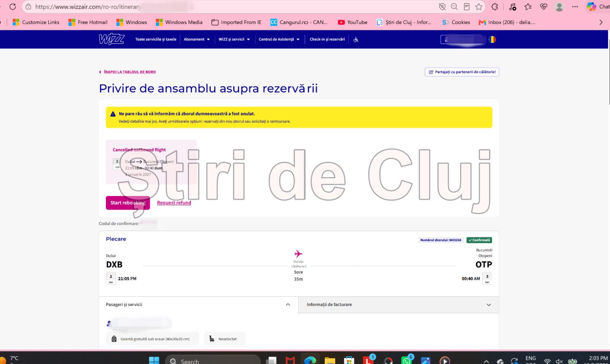Open WhatsApp from the taskbar
The width and height of the screenshot is (610, 364).
[x=407, y=360]
